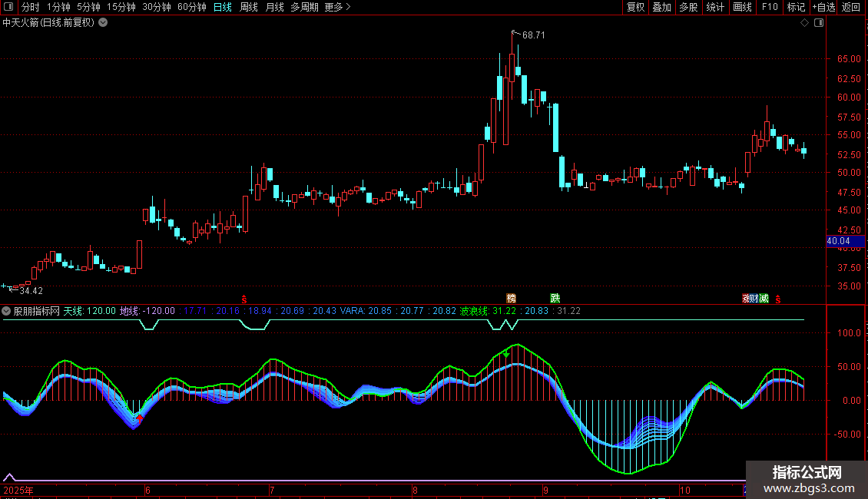Click the 68.71 high price label

pos(533,35)
